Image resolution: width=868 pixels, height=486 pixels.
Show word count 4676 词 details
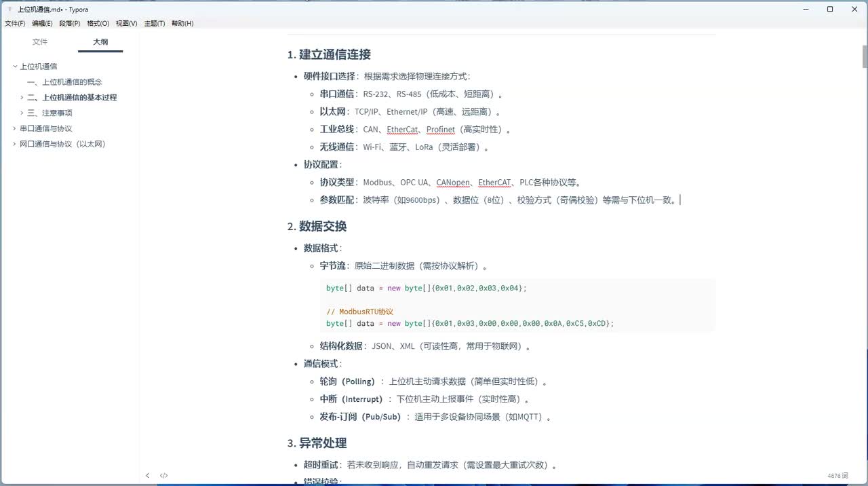click(837, 476)
